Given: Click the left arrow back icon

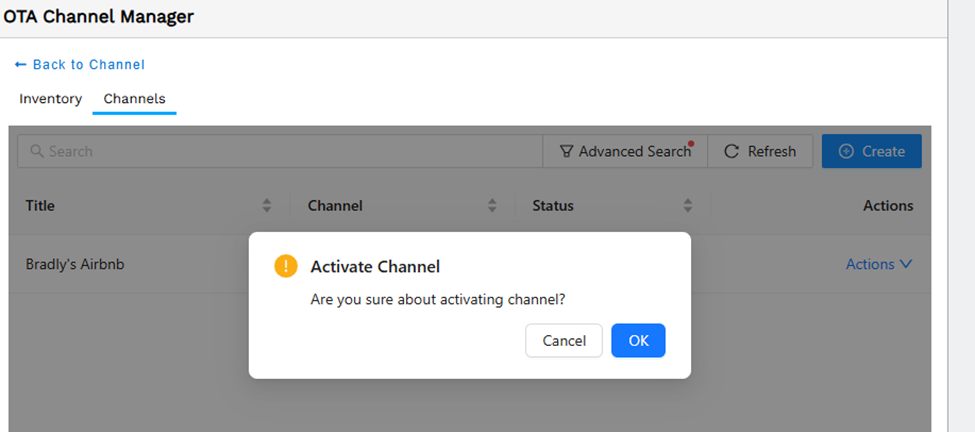Looking at the screenshot, I should (x=21, y=65).
